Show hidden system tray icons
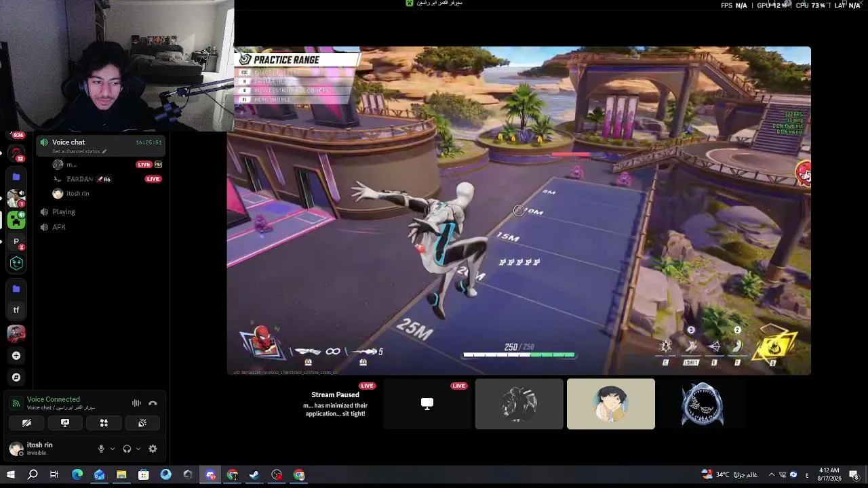Screen dimensions: 868x488 click(x=771, y=474)
